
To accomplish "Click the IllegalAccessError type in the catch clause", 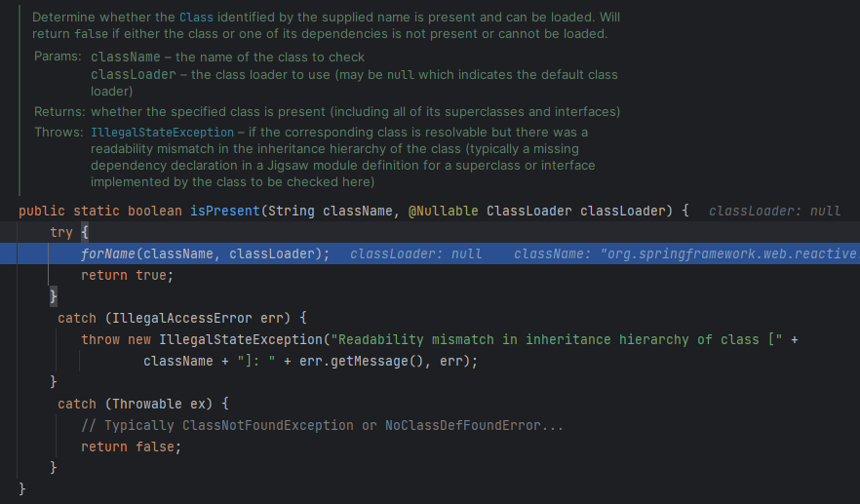I will [x=182, y=318].
